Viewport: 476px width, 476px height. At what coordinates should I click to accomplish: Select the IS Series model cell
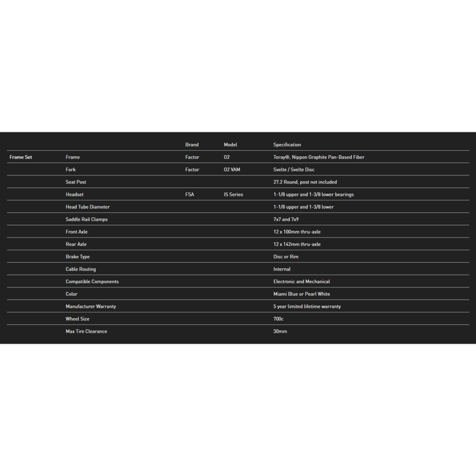coord(233,194)
